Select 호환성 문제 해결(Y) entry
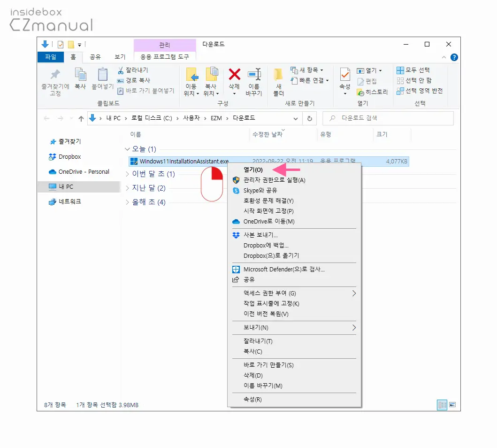The image size is (497, 448). (x=294, y=201)
